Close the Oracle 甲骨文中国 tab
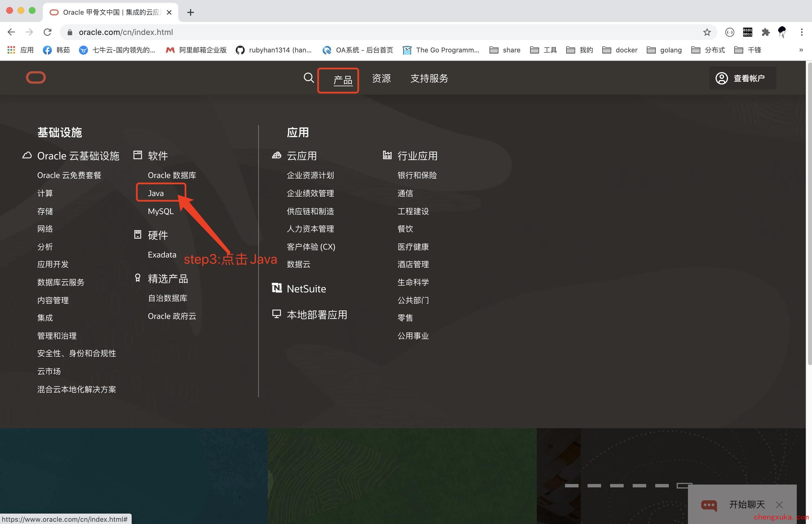Screen dimensions: 812x524 (x=169, y=13)
